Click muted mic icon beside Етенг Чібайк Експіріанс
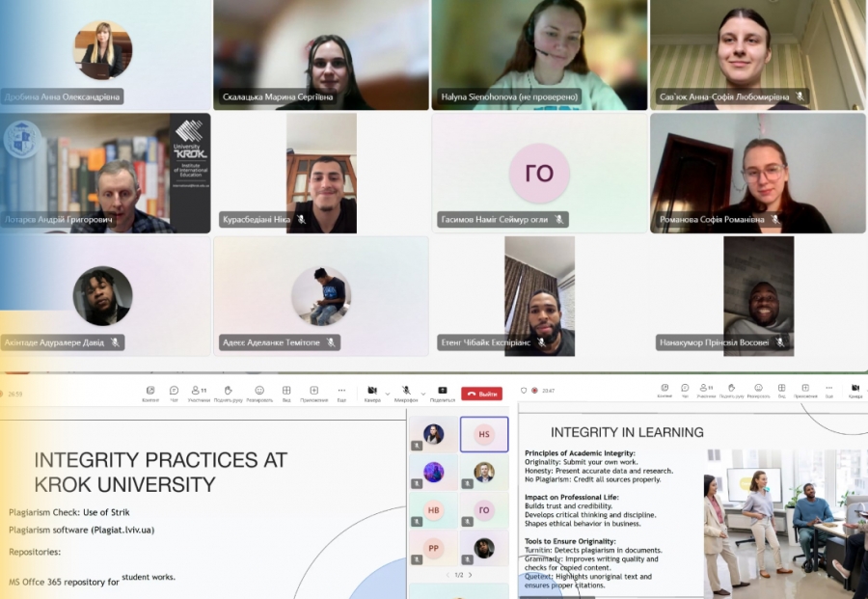868x599 pixels. tap(541, 342)
